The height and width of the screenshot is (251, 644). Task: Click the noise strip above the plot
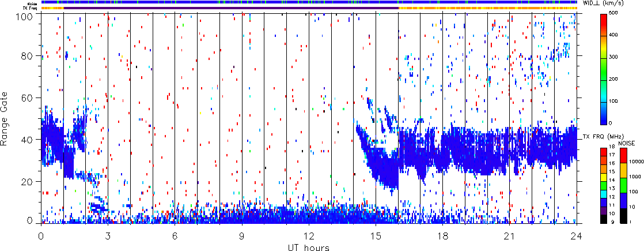point(309,2)
